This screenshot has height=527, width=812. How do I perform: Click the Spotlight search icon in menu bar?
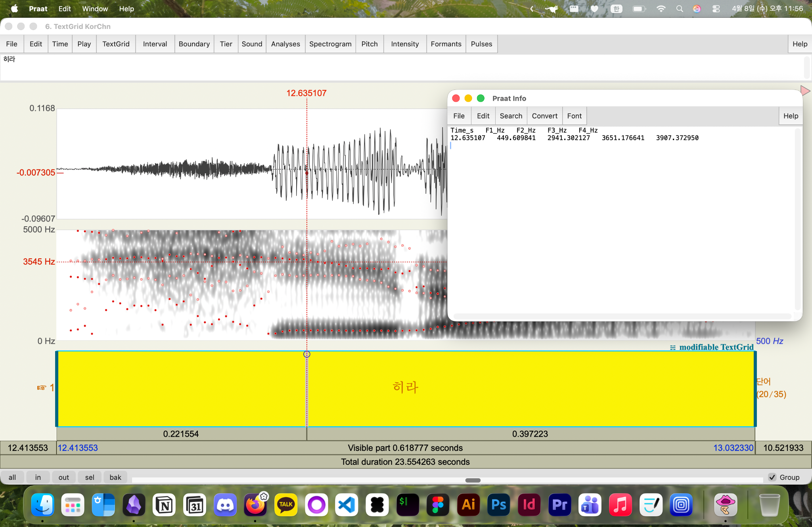(680, 9)
